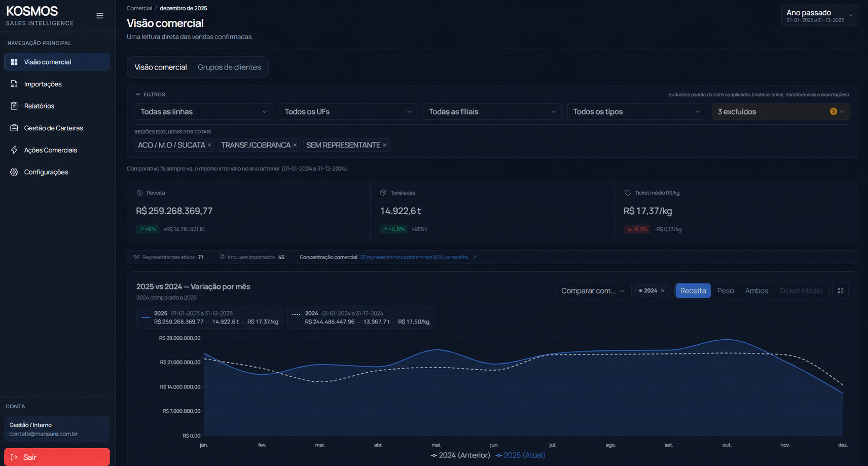Remove the SEM REPRESENTANTE exclusion tag
Image resolution: width=868 pixels, height=466 pixels.
tap(384, 145)
